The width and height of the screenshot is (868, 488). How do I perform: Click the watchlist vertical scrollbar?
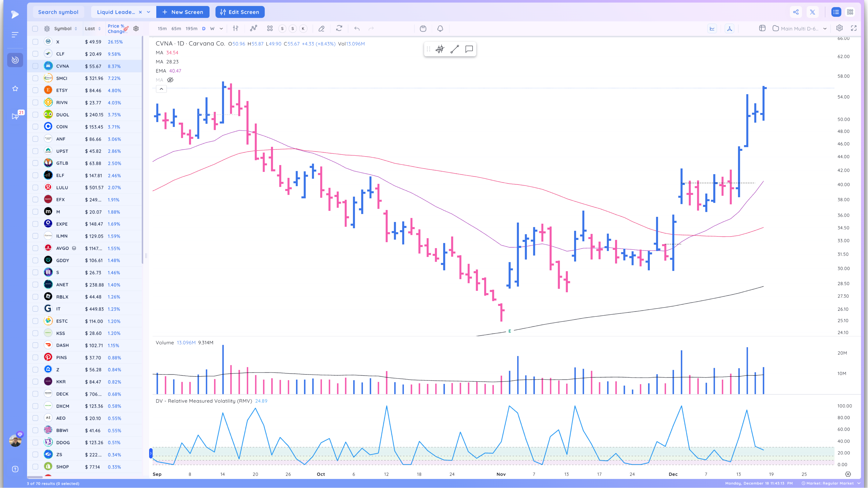(142, 150)
